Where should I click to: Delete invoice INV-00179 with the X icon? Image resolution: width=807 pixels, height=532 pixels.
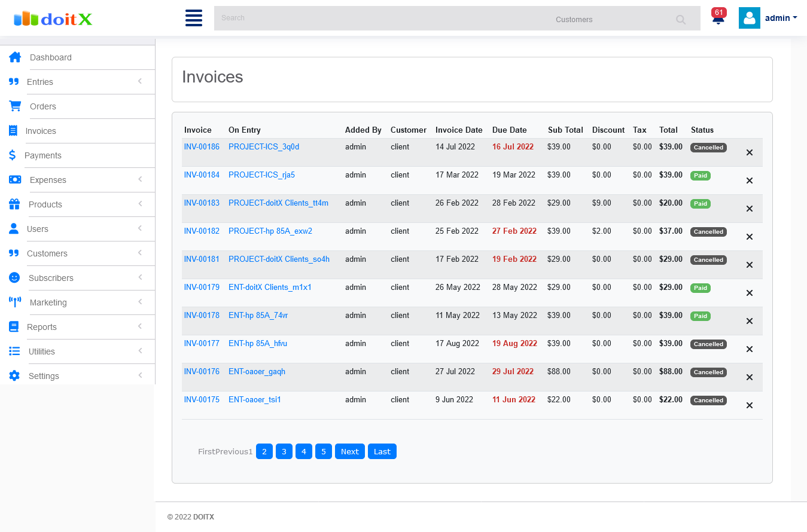pyautogui.click(x=750, y=293)
